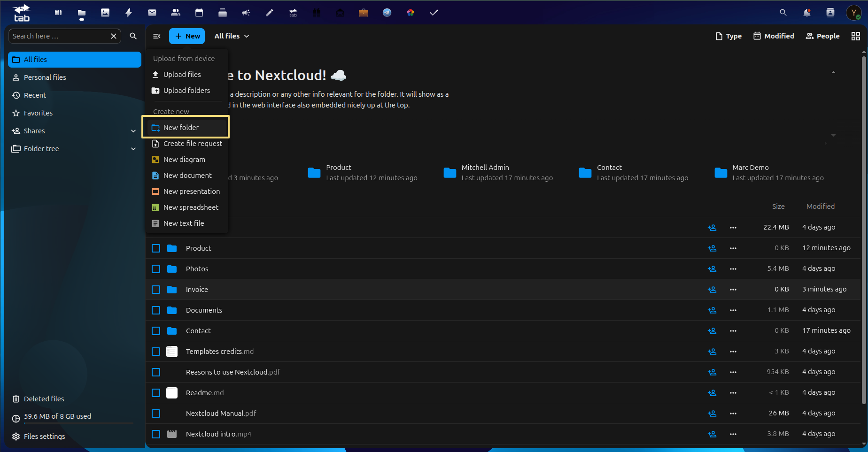Open the Files app in top bar
The height and width of the screenshot is (452, 868).
[x=82, y=13]
